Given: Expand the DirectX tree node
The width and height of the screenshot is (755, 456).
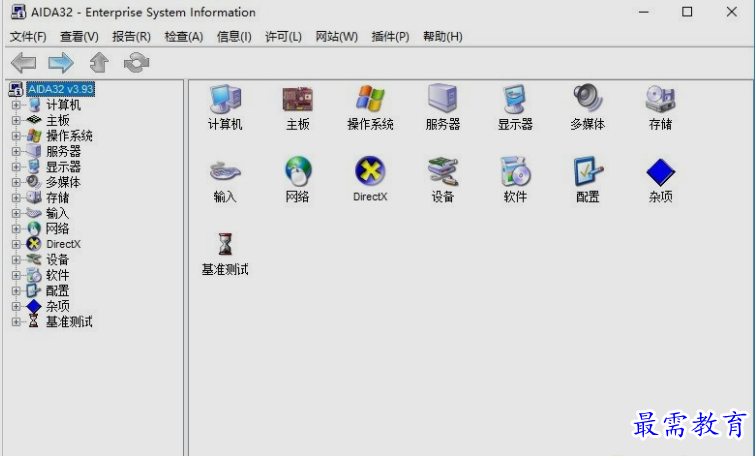Looking at the screenshot, I should [x=16, y=244].
